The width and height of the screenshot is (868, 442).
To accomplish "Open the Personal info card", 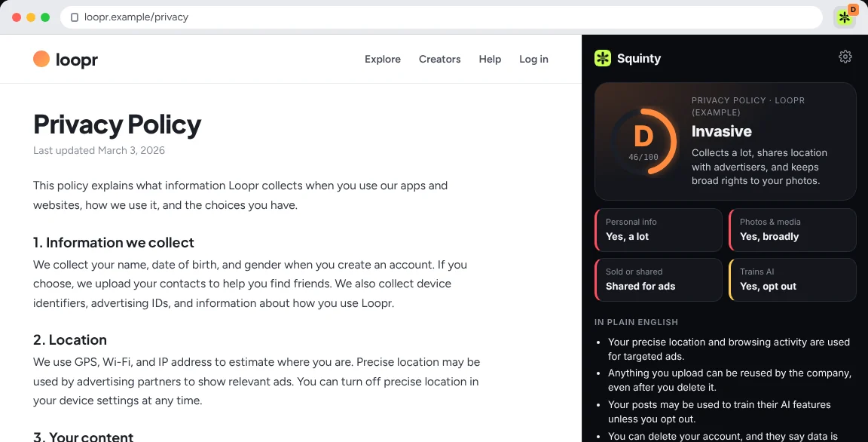I will (x=659, y=230).
